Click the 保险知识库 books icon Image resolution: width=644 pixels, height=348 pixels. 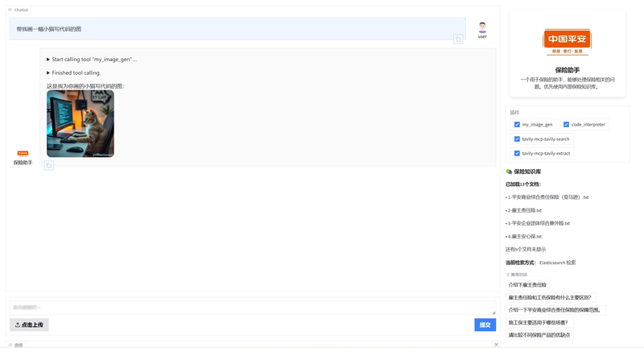[x=509, y=172]
